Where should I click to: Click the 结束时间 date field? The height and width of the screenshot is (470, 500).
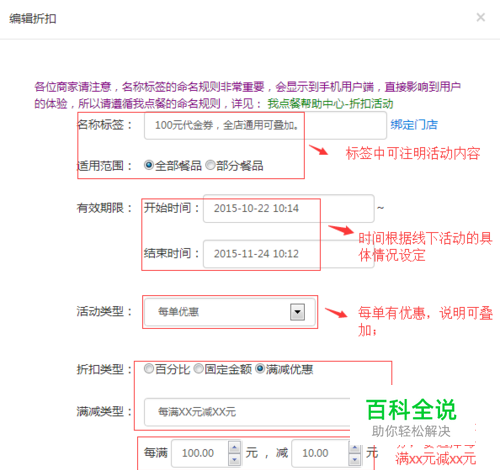coord(289,254)
